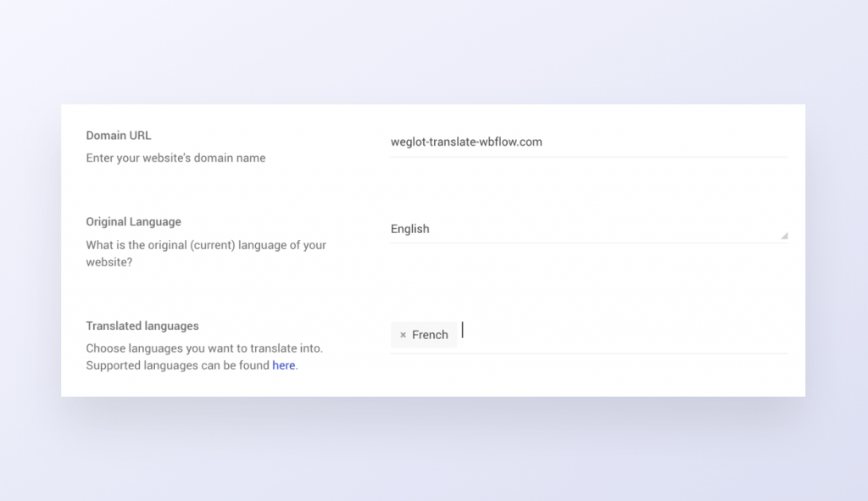Screen dimensions: 868x501
Task: Click 'Choose languages you want to translate into' text
Action: pyautogui.click(x=204, y=348)
